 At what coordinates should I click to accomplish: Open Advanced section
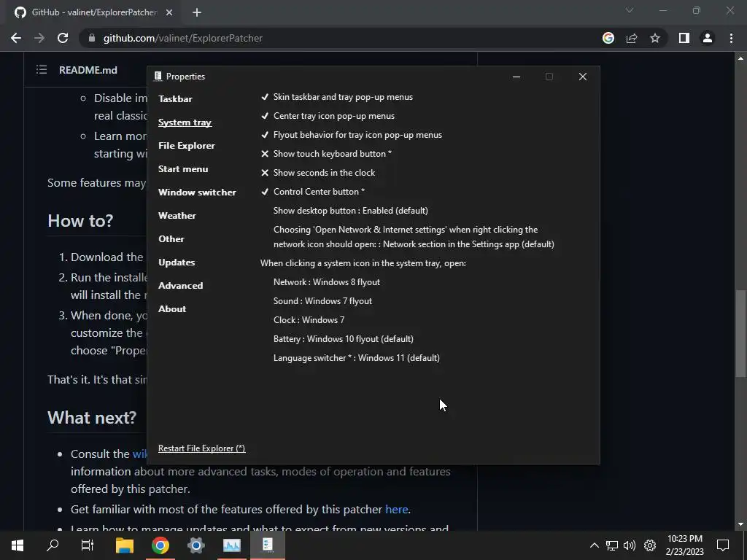(x=181, y=286)
